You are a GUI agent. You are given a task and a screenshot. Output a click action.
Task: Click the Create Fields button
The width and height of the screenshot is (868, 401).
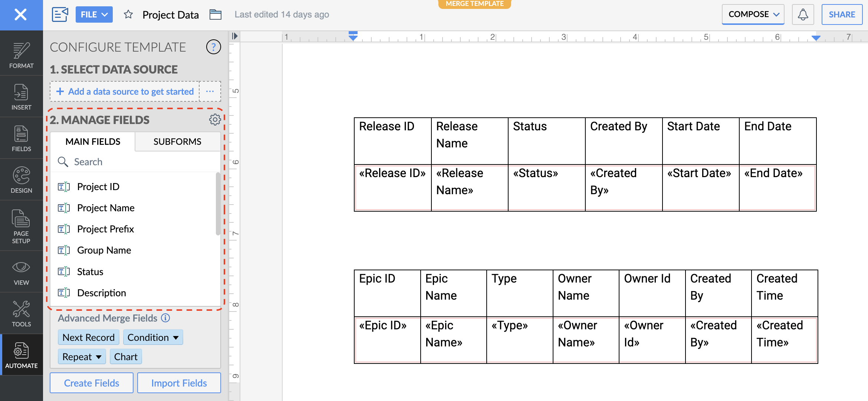coord(92,383)
